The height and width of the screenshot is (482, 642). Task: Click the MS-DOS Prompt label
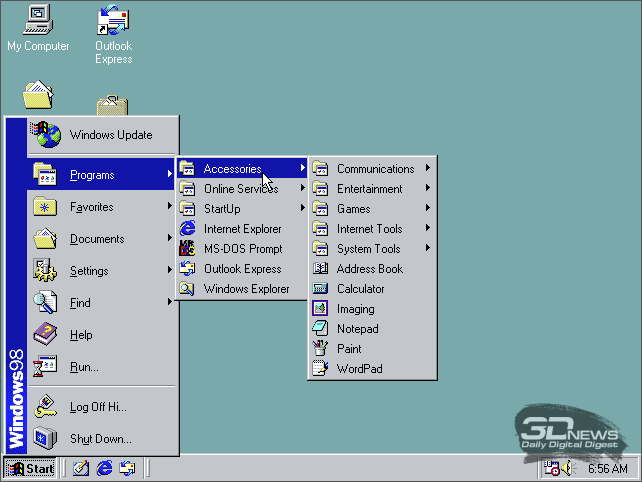coord(243,249)
